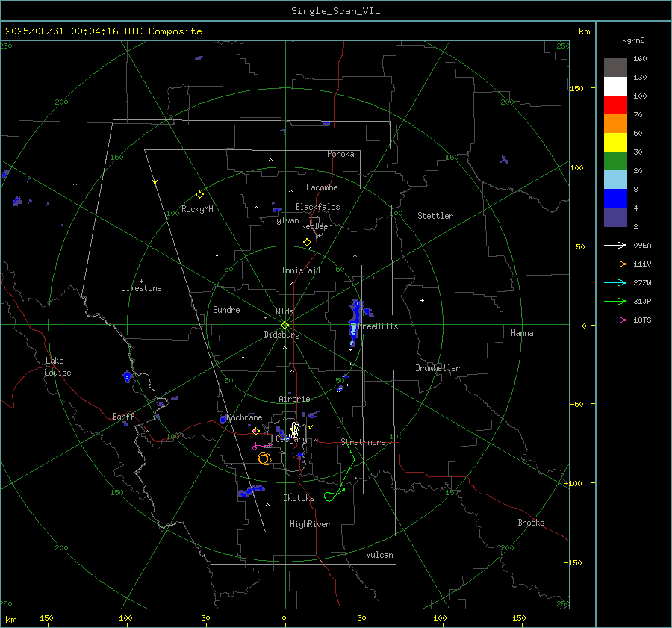Click the green 31JP track arrow
This screenshot has width=672, height=628.
click(x=615, y=302)
